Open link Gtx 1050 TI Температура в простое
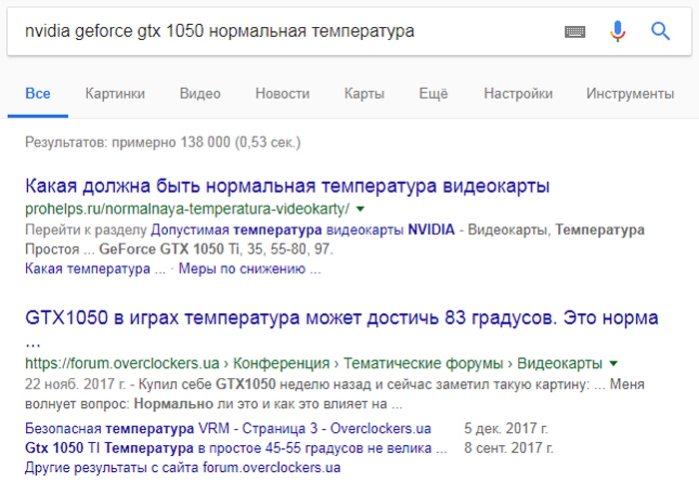 point(235,448)
